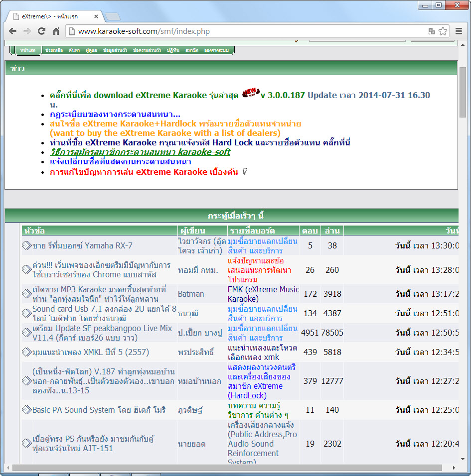This screenshot has width=471, height=476.
Task: Open the Chrome hamburger menu
Action: point(459,31)
